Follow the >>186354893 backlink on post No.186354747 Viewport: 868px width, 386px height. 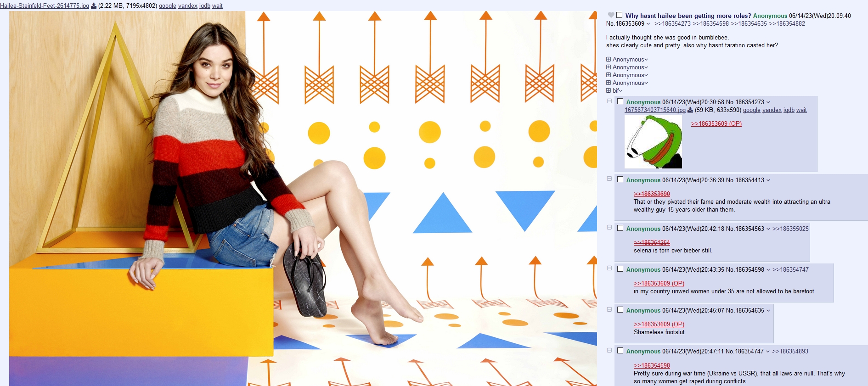[790, 351]
